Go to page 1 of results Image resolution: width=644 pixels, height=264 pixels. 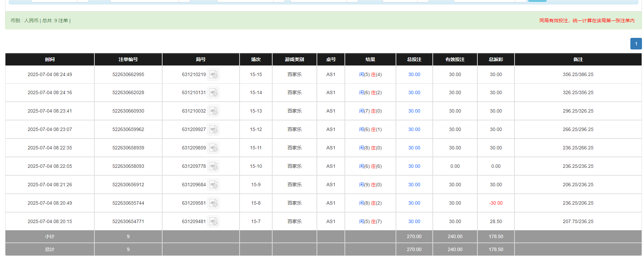[636, 44]
